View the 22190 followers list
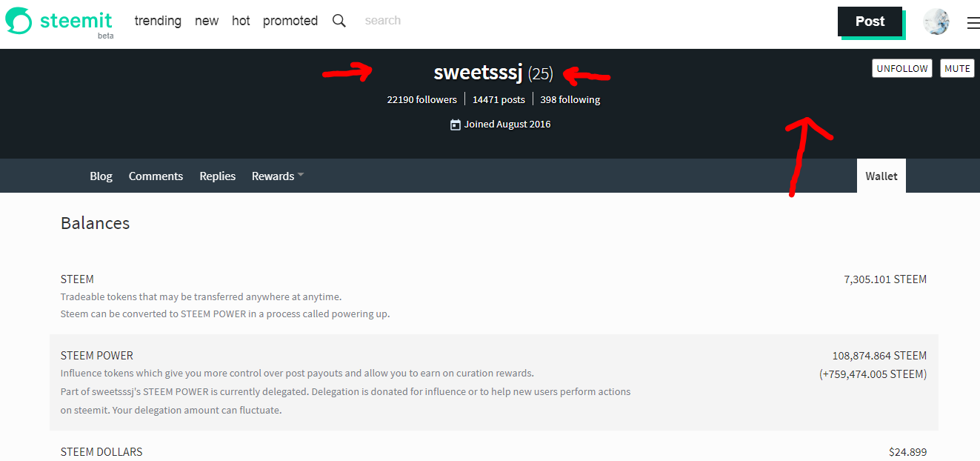This screenshot has width=980, height=461. point(421,99)
